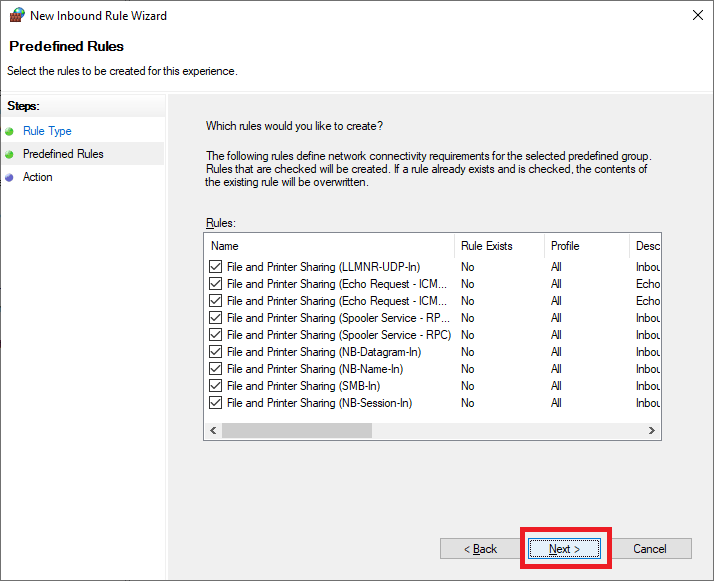The image size is (714, 581).
Task: Open the Rule Type step
Action: [x=47, y=131]
